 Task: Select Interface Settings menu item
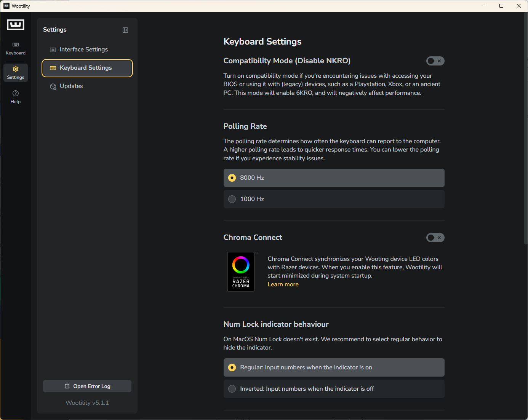tap(83, 50)
